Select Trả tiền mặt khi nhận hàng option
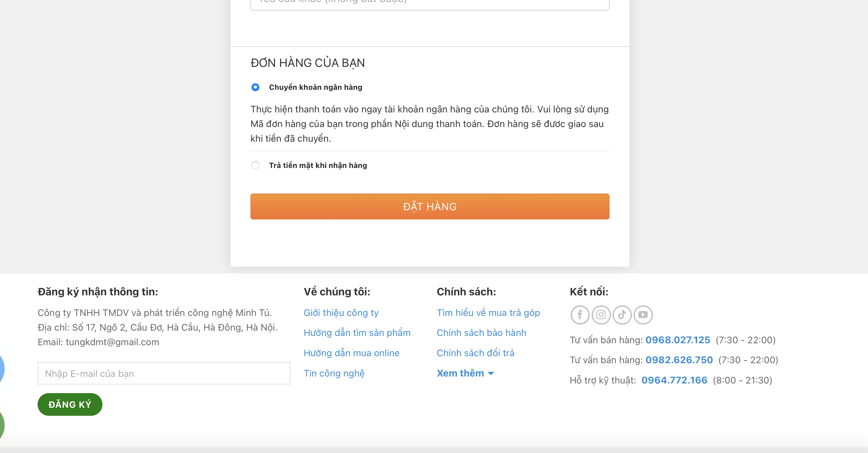Viewport: 868px width, 453px height. (x=255, y=165)
